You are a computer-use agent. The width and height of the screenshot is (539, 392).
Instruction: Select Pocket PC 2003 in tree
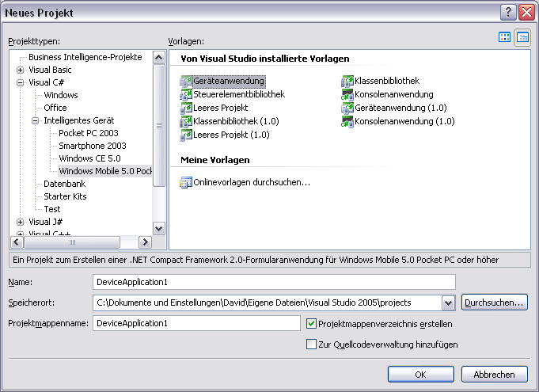[89, 133]
